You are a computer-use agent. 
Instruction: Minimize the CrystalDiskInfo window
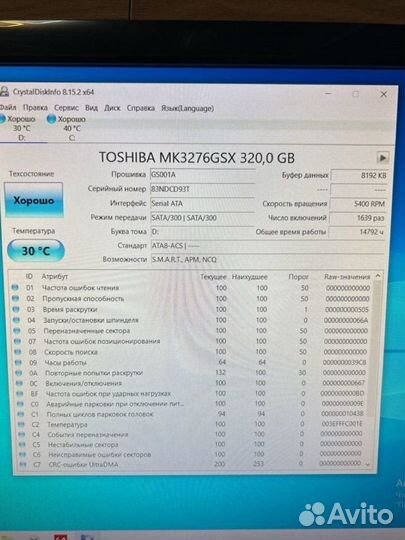tap(329, 93)
